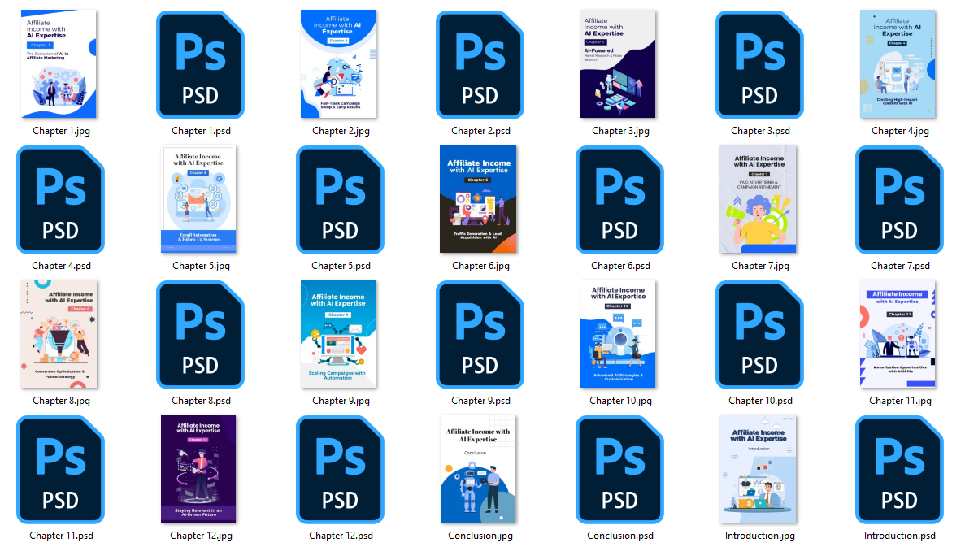
Task: Select the Chapter 3.psd Photoshop icon
Action: tap(759, 65)
